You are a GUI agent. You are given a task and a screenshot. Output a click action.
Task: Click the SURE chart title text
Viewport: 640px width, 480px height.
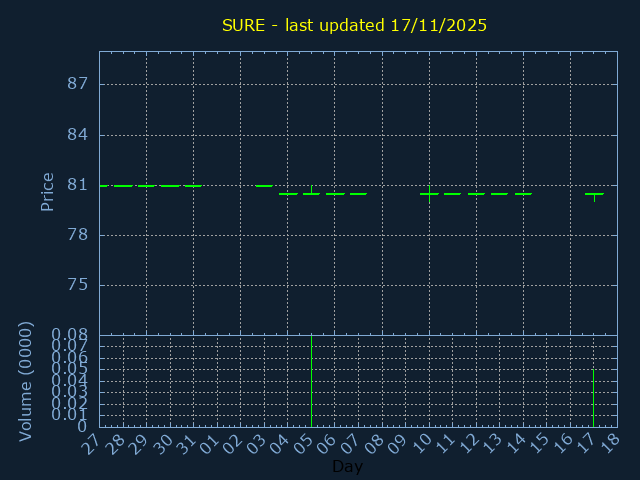354,25
